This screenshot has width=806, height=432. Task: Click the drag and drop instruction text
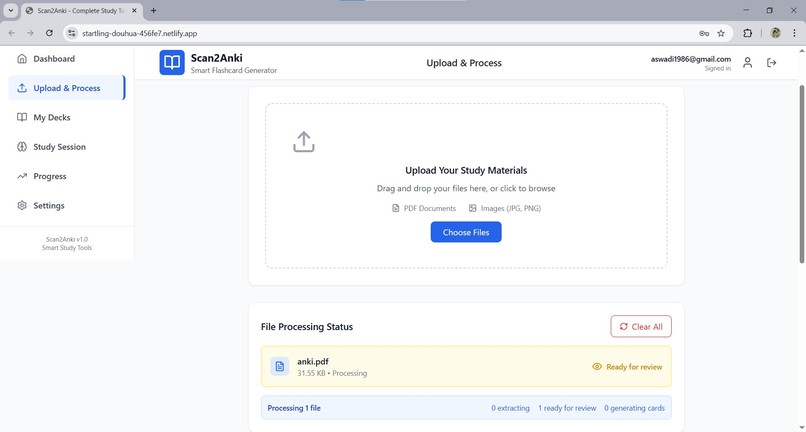466,189
